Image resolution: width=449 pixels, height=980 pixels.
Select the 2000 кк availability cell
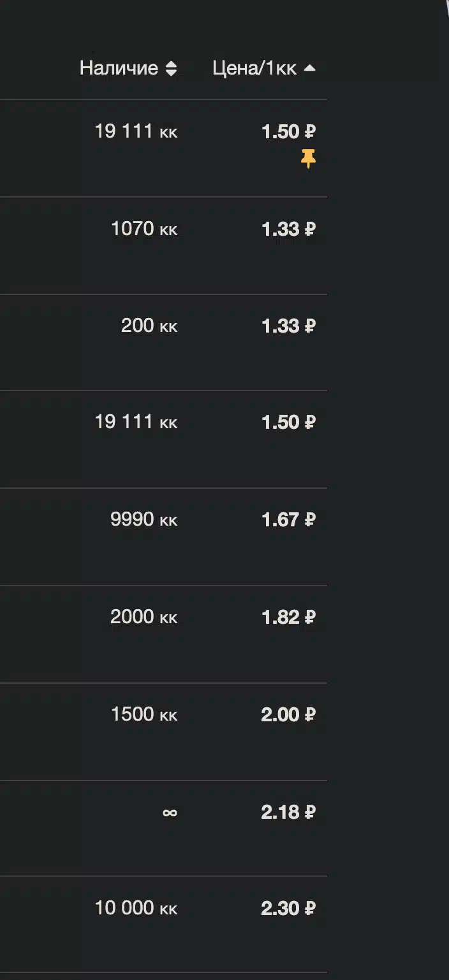[144, 617]
